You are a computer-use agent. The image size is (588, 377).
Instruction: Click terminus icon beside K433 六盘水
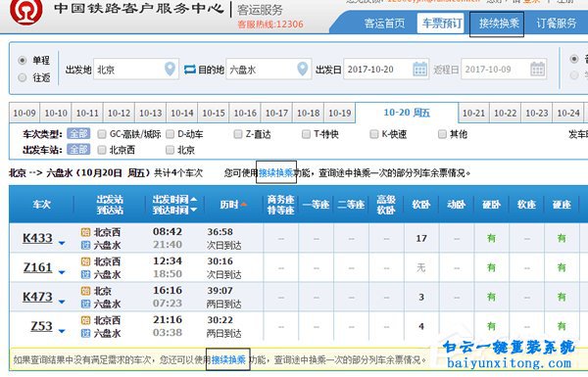point(86,245)
